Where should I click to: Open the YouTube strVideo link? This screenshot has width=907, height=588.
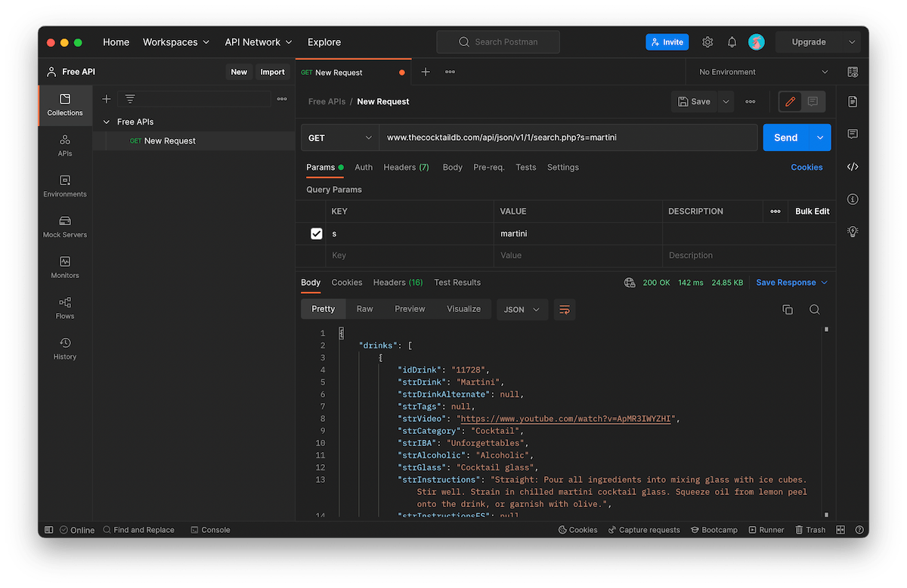click(x=566, y=419)
